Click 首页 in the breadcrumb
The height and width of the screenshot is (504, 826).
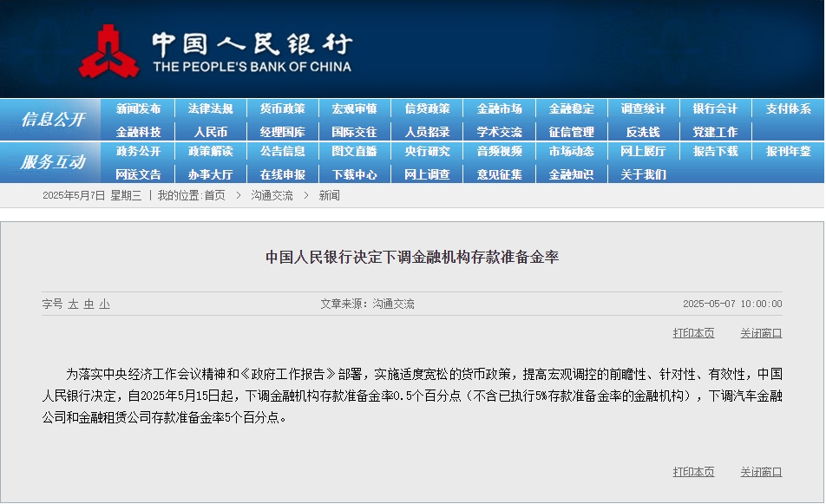tap(214, 196)
